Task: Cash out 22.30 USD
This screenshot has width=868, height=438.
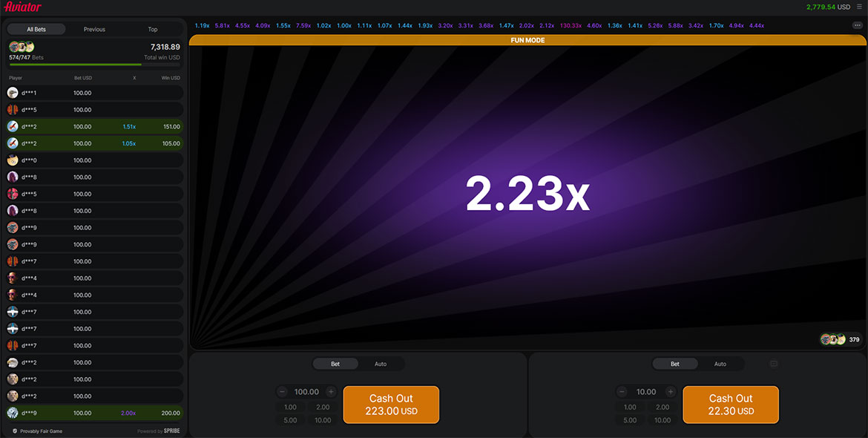Action: point(730,405)
